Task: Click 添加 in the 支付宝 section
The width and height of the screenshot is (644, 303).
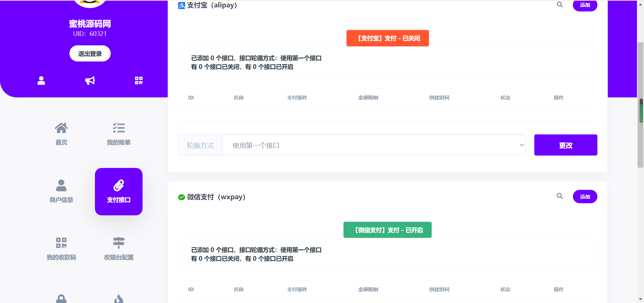Action: (x=585, y=5)
